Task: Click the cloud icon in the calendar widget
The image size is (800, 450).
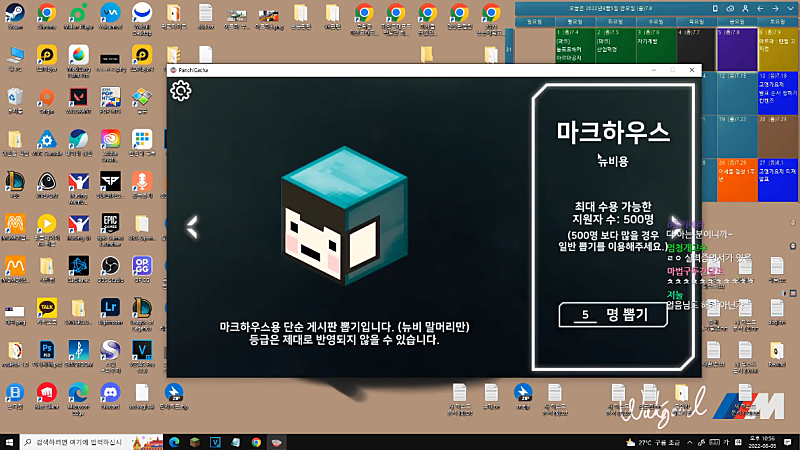Action: [730, 8]
